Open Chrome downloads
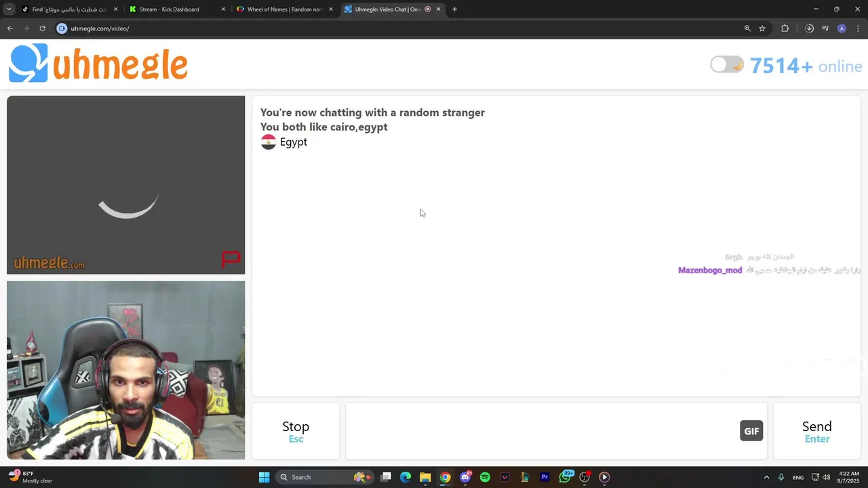 click(809, 28)
